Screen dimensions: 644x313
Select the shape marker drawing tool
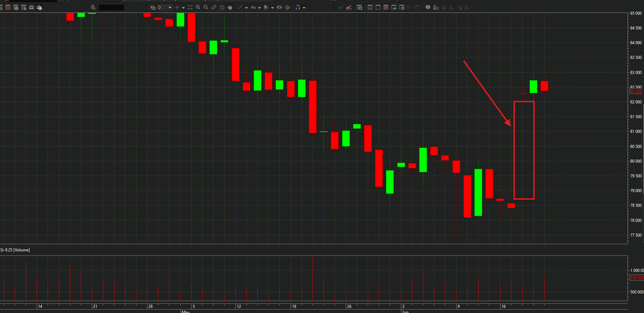point(266,8)
